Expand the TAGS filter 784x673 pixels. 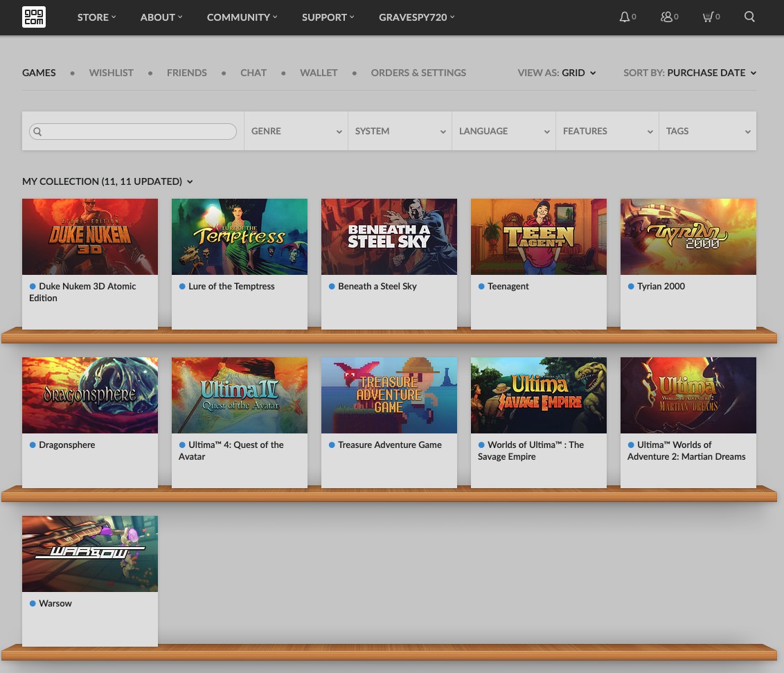pyautogui.click(x=708, y=131)
